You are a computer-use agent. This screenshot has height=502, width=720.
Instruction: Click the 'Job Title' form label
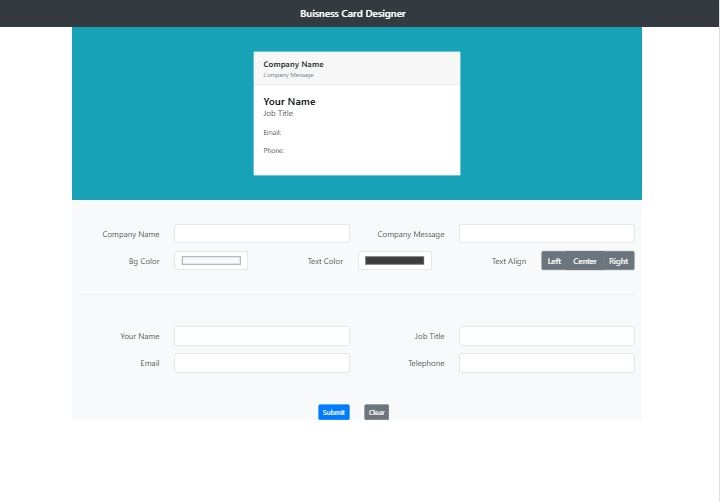pyautogui.click(x=429, y=336)
